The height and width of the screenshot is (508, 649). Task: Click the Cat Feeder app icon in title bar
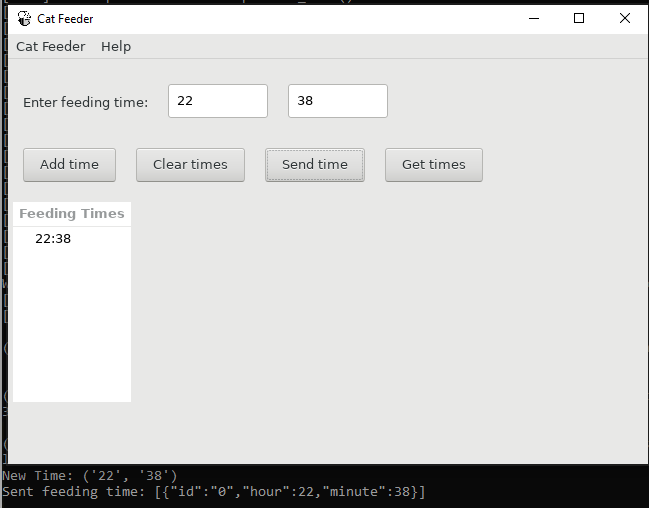coord(24,19)
